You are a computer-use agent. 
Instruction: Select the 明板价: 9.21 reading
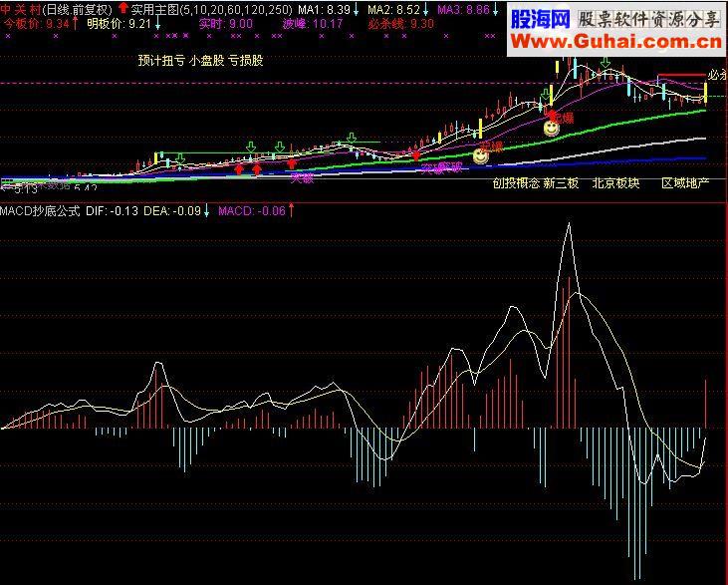120,23
